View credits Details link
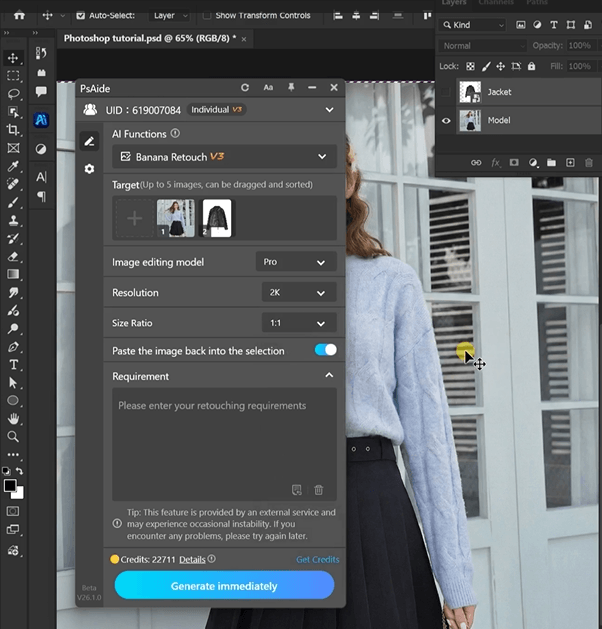The height and width of the screenshot is (629, 602). pos(192,559)
